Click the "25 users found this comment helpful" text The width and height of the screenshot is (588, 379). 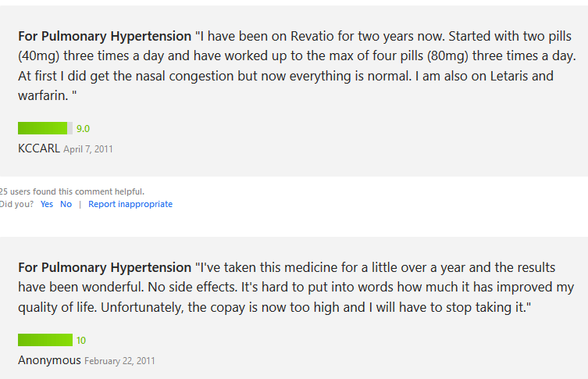coord(72,191)
